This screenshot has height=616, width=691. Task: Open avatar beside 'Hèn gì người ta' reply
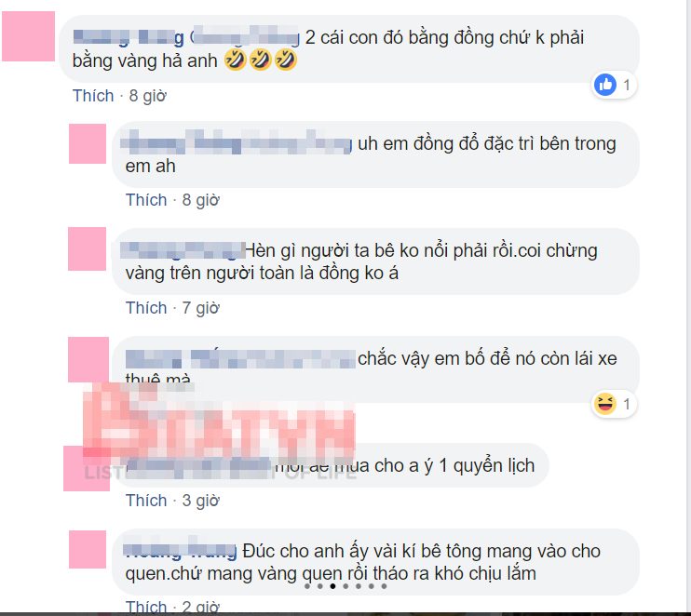(x=88, y=248)
